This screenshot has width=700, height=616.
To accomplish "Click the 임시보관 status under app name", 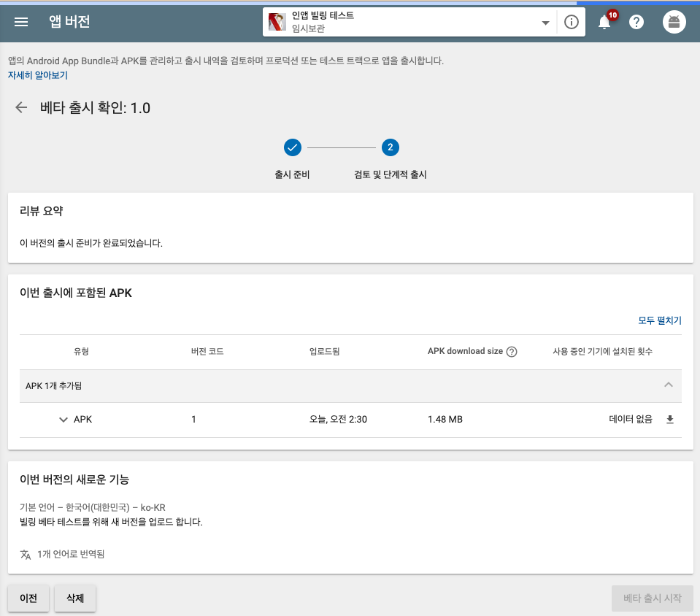I will 309,28.
